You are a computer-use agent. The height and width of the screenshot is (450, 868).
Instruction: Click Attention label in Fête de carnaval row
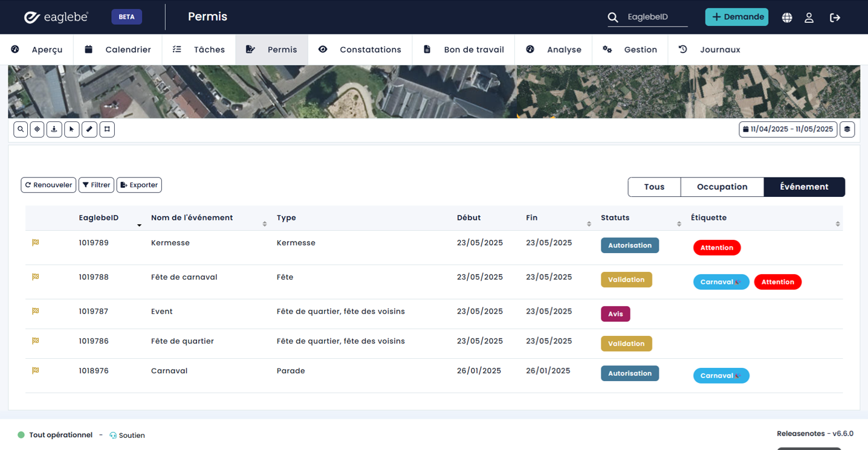(778, 282)
